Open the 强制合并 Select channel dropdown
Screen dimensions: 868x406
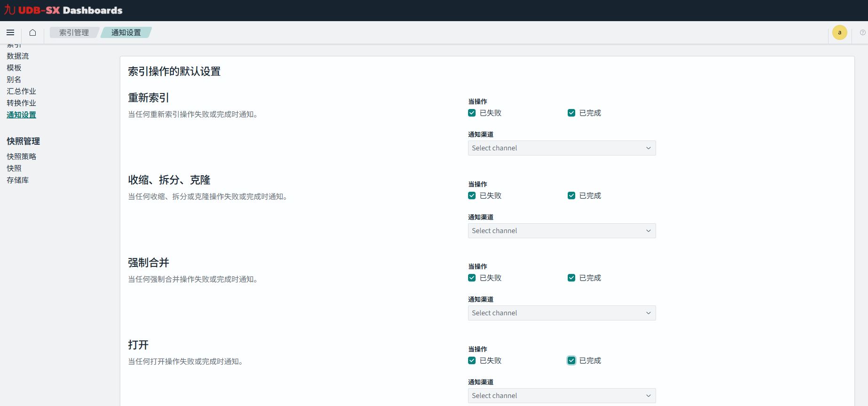[x=562, y=313]
